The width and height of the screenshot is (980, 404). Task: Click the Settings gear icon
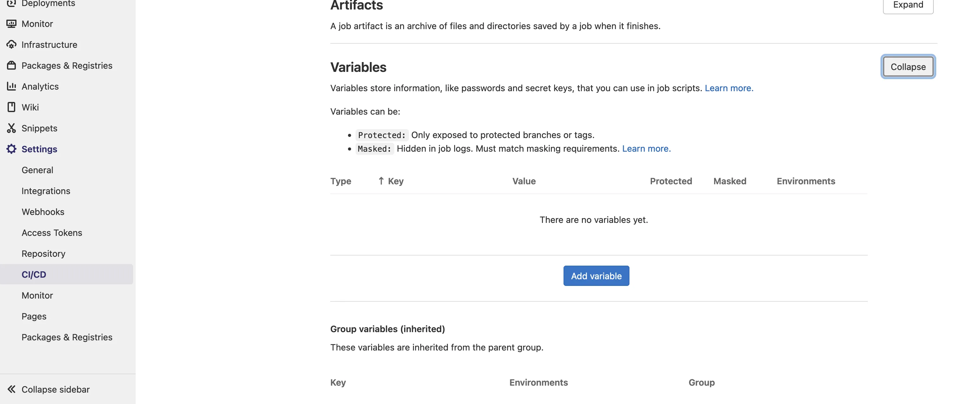click(x=11, y=149)
